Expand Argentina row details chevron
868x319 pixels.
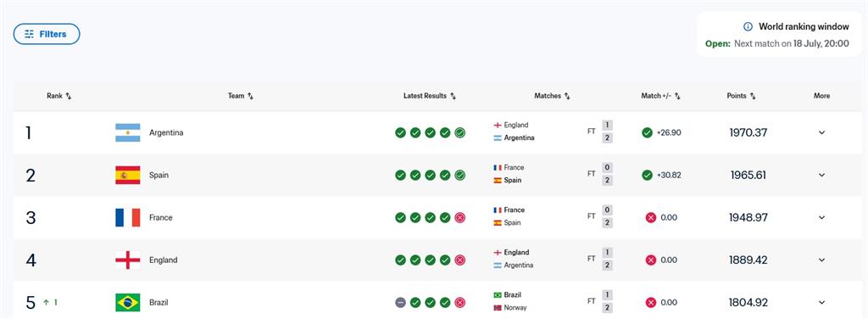pos(821,133)
